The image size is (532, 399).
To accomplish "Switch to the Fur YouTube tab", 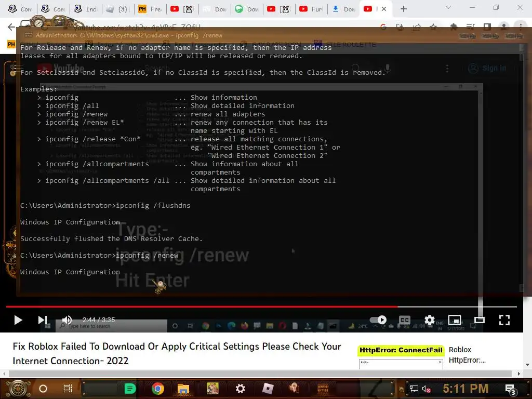I will pyautogui.click(x=311, y=9).
